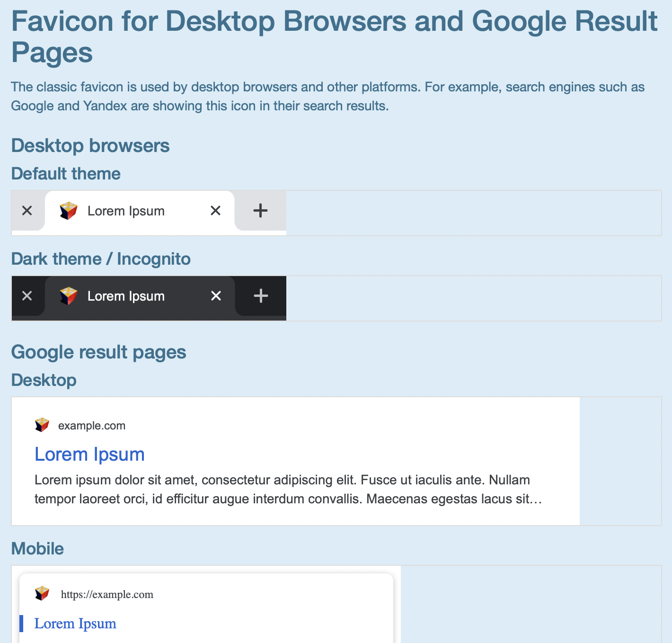This screenshot has height=643, width=672.
Task: Click the example.com text in the Desktop result
Action: click(x=92, y=425)
